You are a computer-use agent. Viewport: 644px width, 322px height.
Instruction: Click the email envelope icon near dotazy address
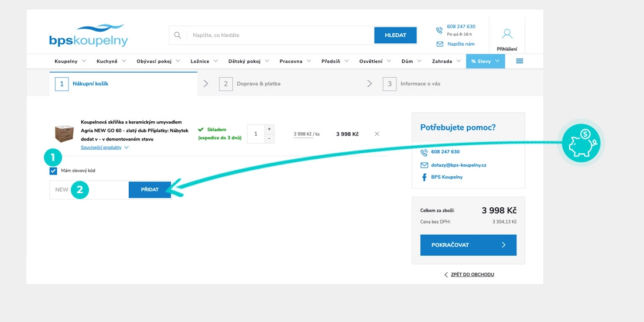coord(424,165)
